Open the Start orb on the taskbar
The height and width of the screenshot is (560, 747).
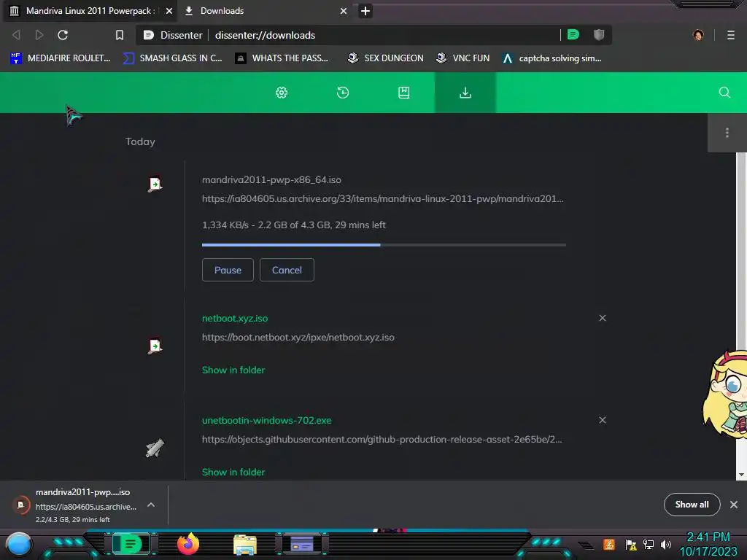click(19, 544)
